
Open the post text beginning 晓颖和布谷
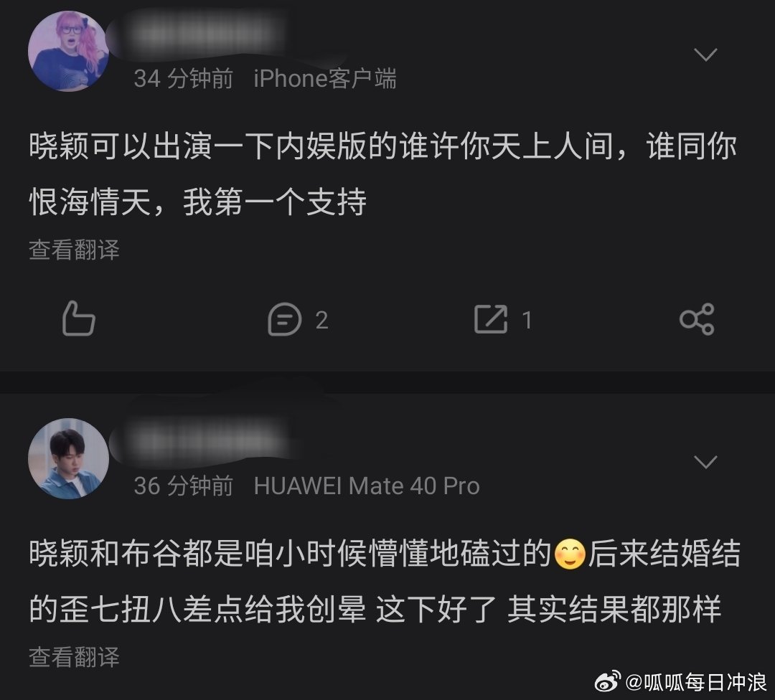click(385, 582)
